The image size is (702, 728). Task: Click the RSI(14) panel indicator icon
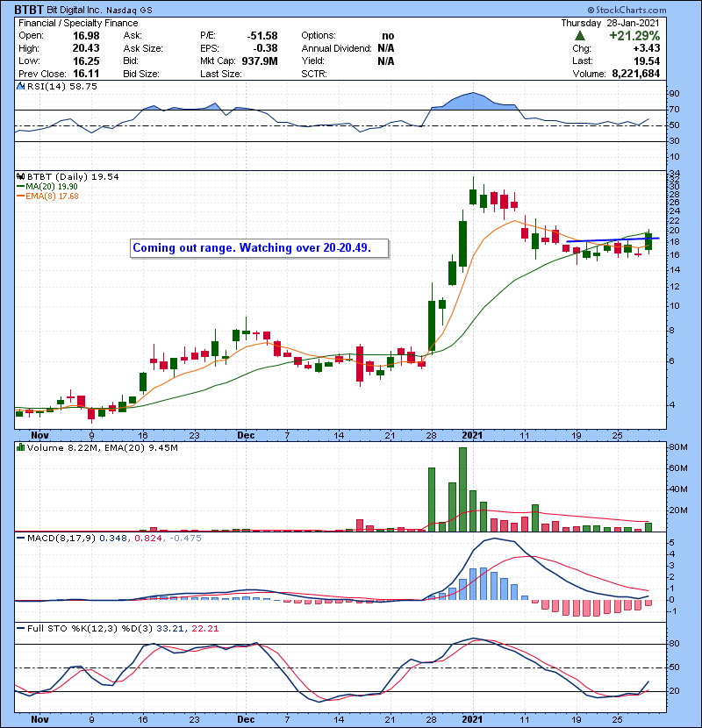pos(20,86)
